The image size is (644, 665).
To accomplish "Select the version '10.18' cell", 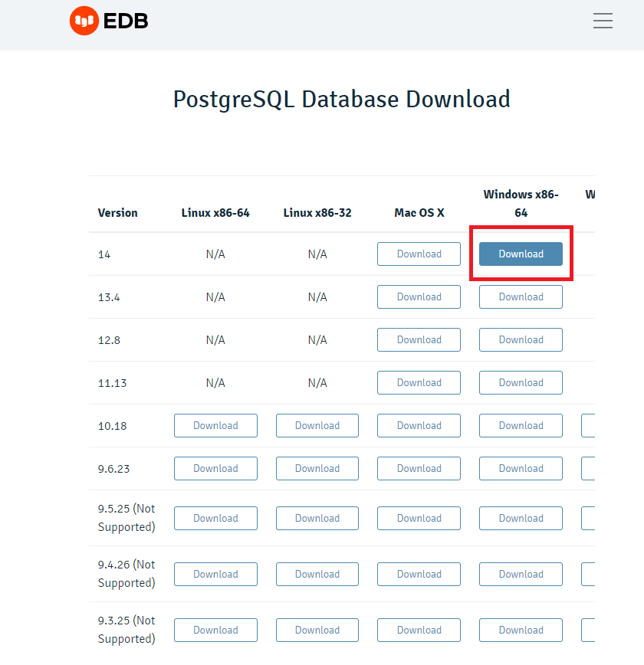I will 112,426.
